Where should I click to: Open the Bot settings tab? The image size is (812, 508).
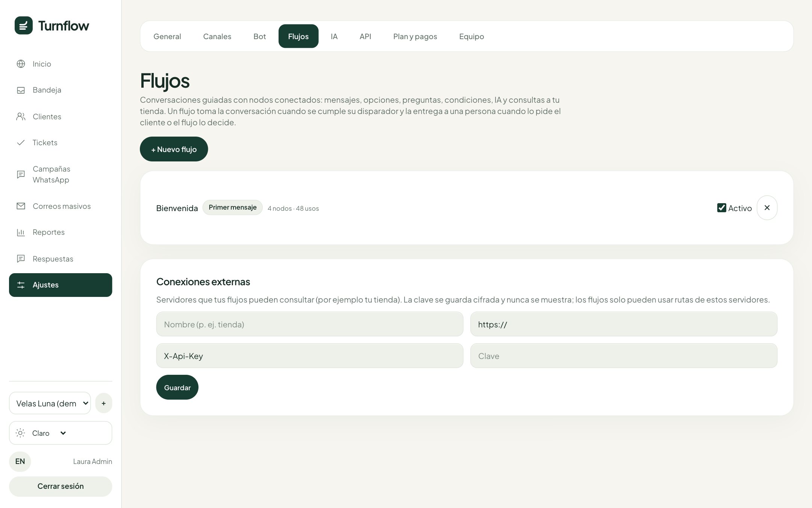[260, 37]
